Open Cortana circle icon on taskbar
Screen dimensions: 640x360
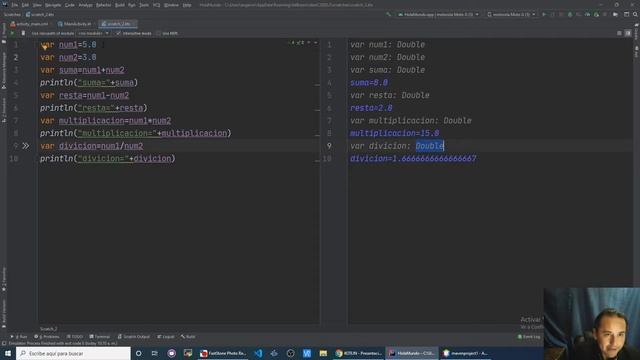139,353
